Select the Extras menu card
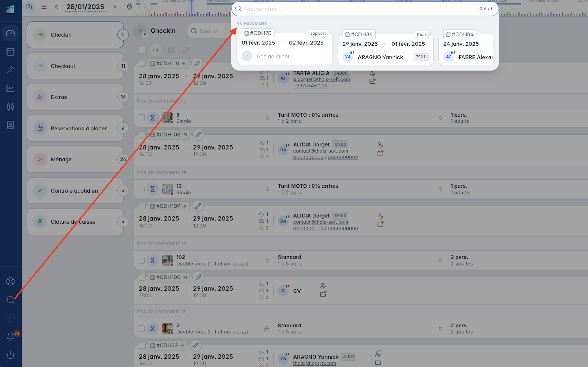Image resolution: width=588 pixels, height=367 pixels. (75, 97)
